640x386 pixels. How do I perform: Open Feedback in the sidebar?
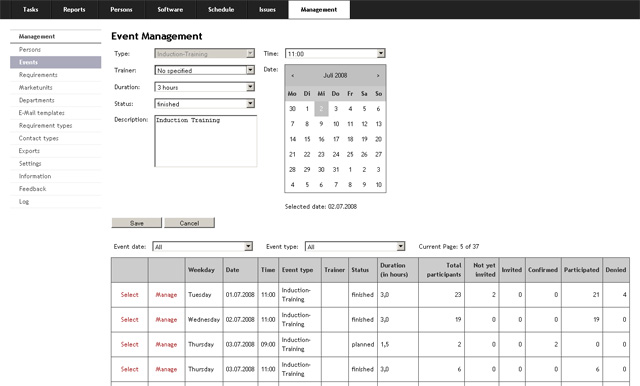point(56,189)
